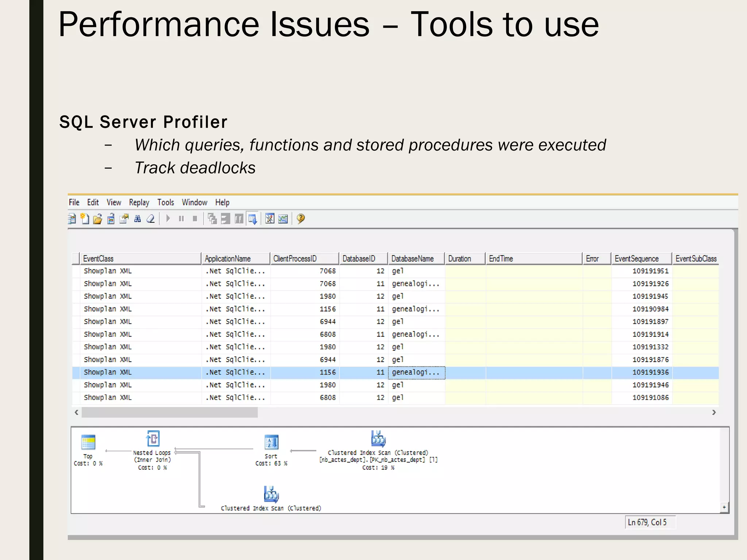Viewport: 747px width, 560px height.
Task: Click the Find binoculars icon
Action: pyautogui.click(x=138, y=219)
